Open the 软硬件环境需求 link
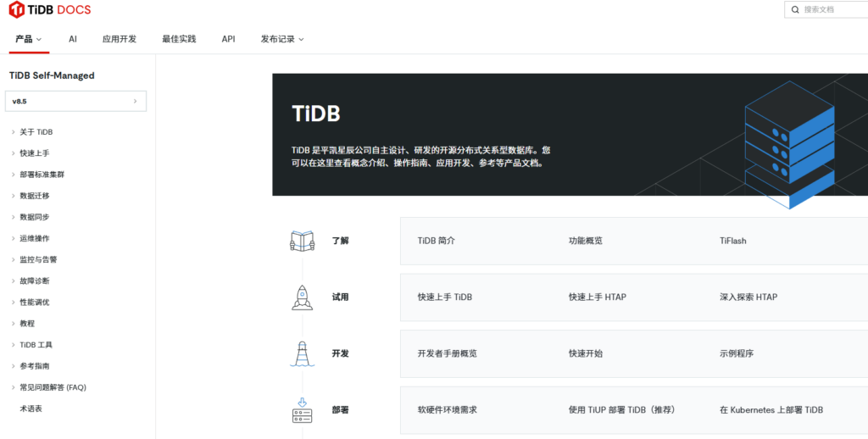868x439 pixels. pyautogui.click(x=448, y=410)
